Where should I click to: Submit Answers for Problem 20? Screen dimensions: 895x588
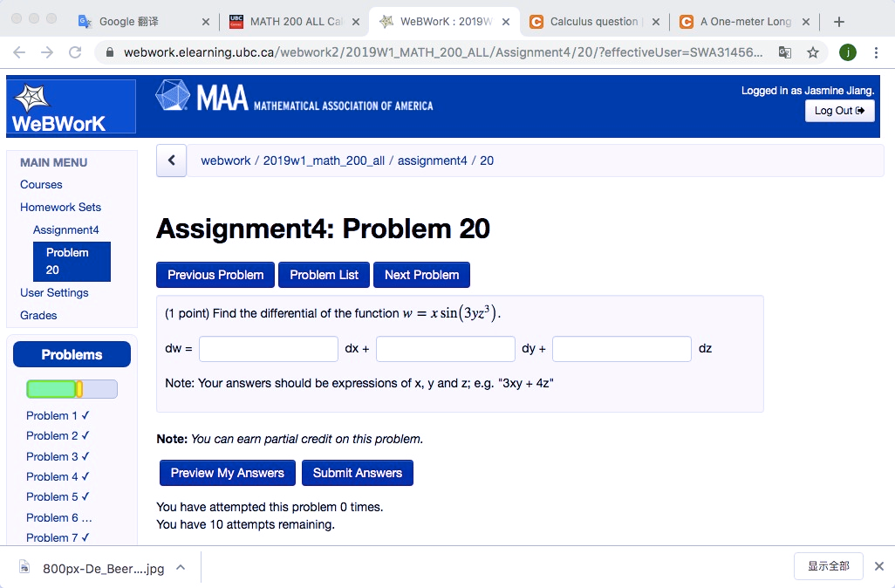[358, 472]
